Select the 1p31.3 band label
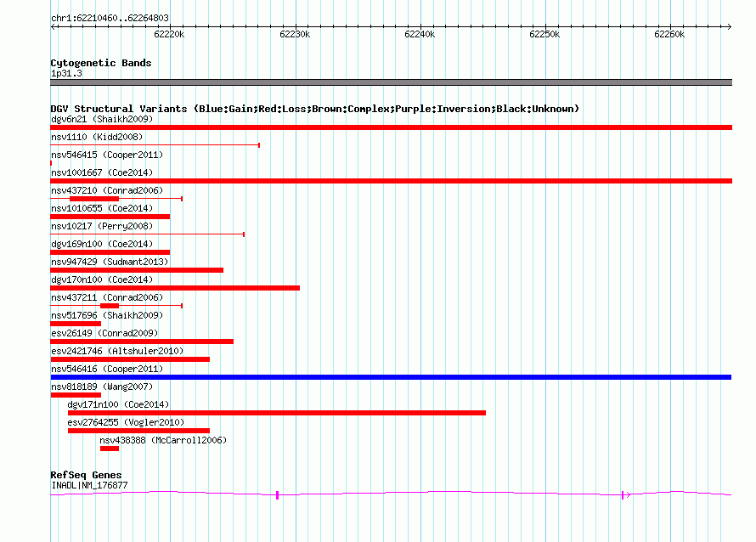The image size is (756, 542). (x=66, y=73)
